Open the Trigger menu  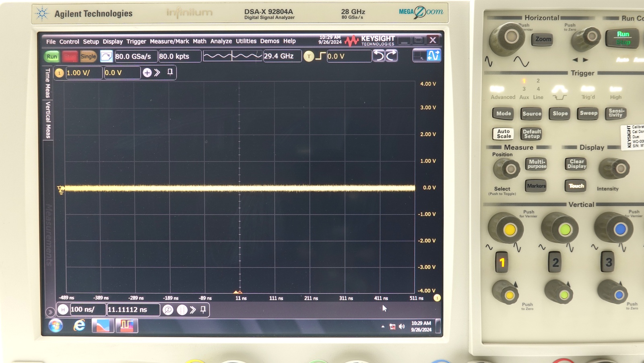[x=136, y=41]
